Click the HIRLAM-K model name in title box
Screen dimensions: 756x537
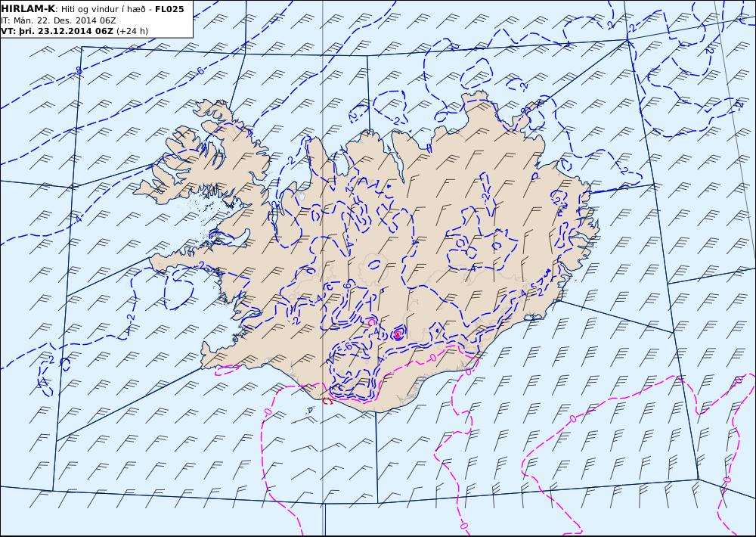click(29, 9)
